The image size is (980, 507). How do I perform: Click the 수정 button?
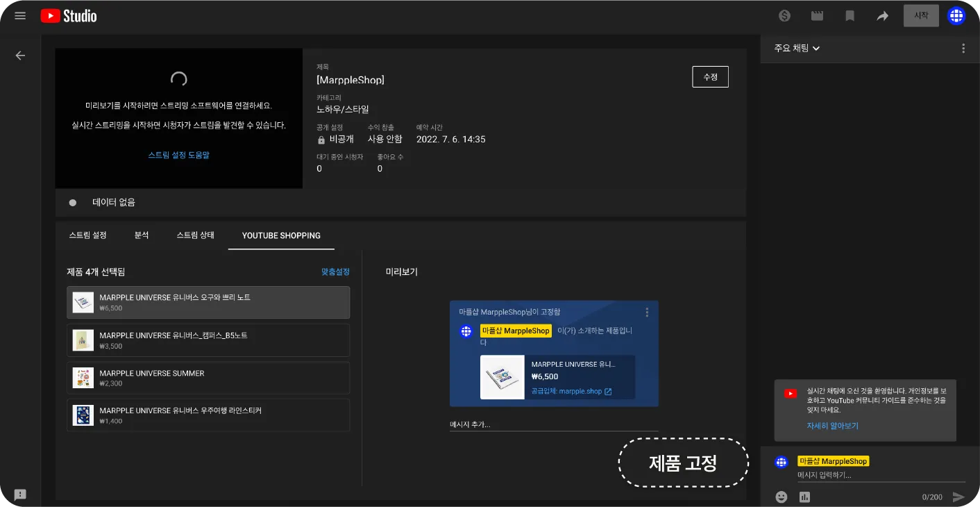click(711, 77)
